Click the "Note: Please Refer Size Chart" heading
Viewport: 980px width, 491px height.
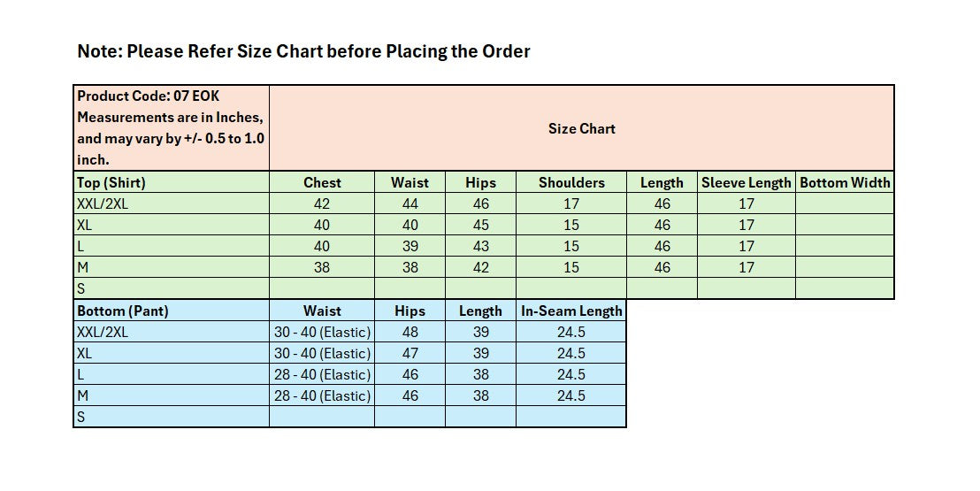coord(303,51)
